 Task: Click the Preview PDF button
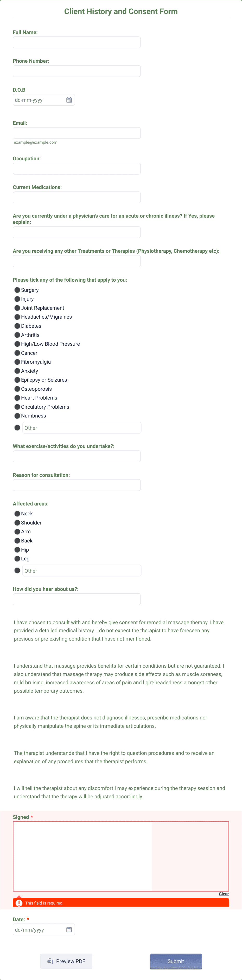click(66, 961)
